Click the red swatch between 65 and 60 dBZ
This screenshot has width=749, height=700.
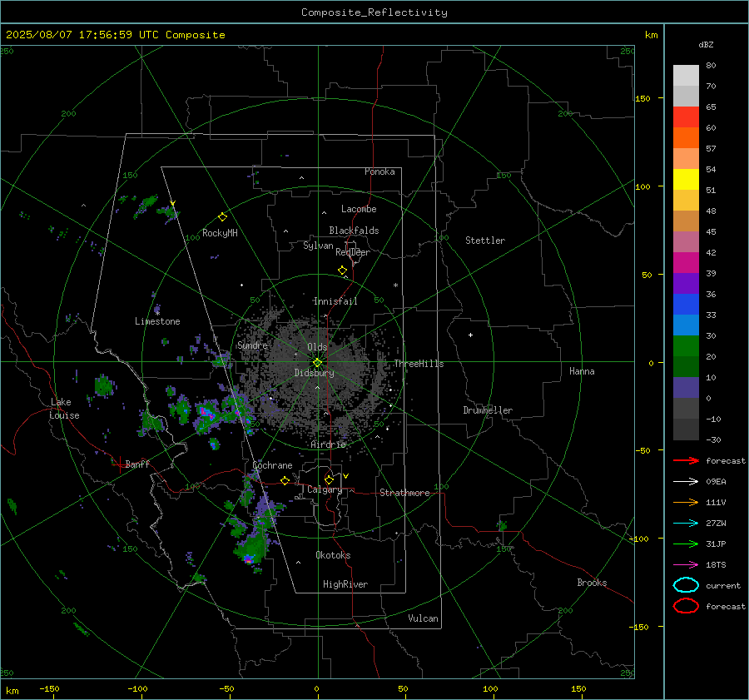[686, 117]
